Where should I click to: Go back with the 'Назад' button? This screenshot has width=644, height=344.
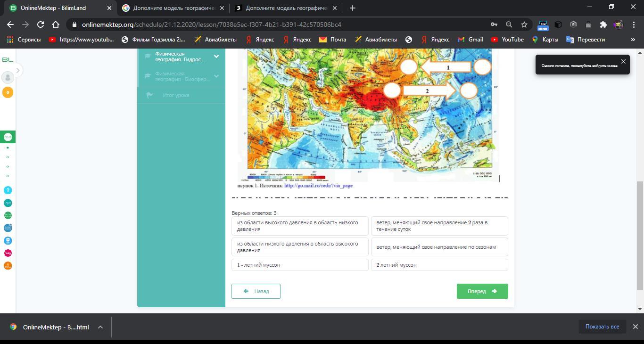(256, 291)
